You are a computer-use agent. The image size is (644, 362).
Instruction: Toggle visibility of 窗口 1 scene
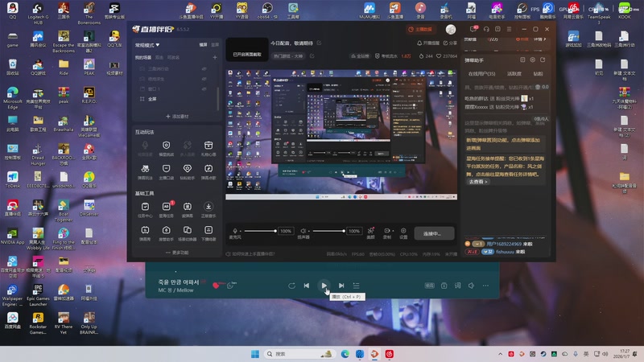point(204,88)
